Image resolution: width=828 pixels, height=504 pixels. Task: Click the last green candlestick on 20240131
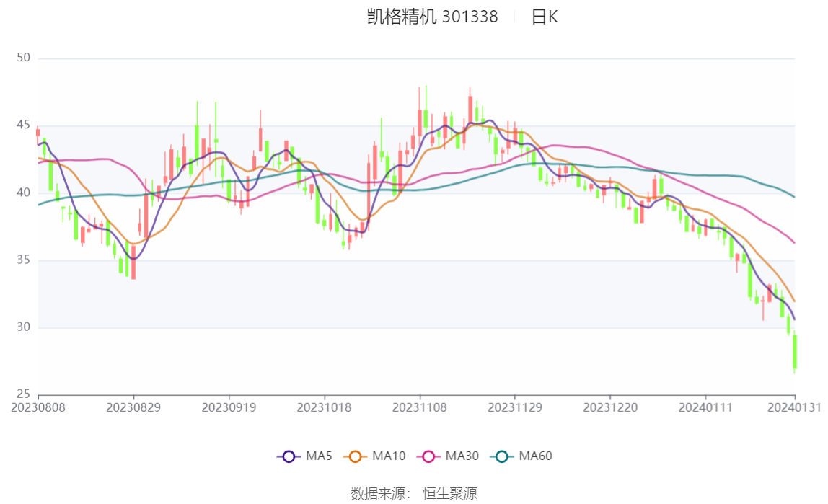click(x=795, y=352)
